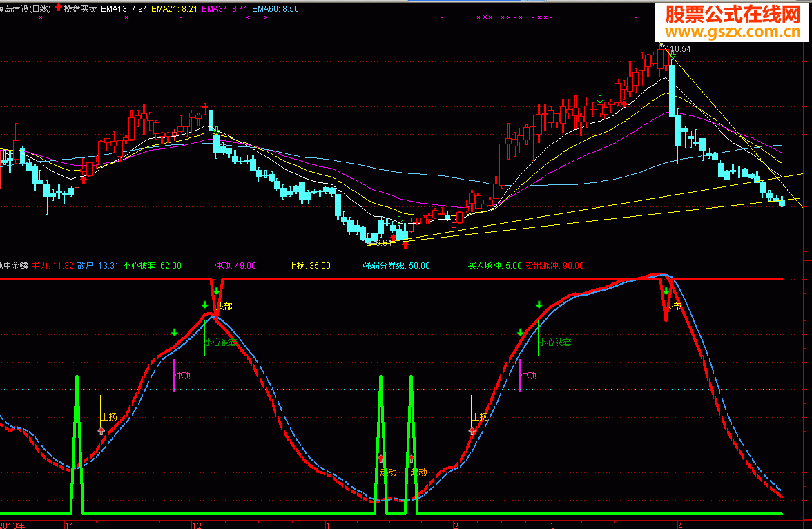Image resolution: width=812 pixels, height=529 pixels.
Task: Select the EMA13 indicator label
Action: point(122,9)
